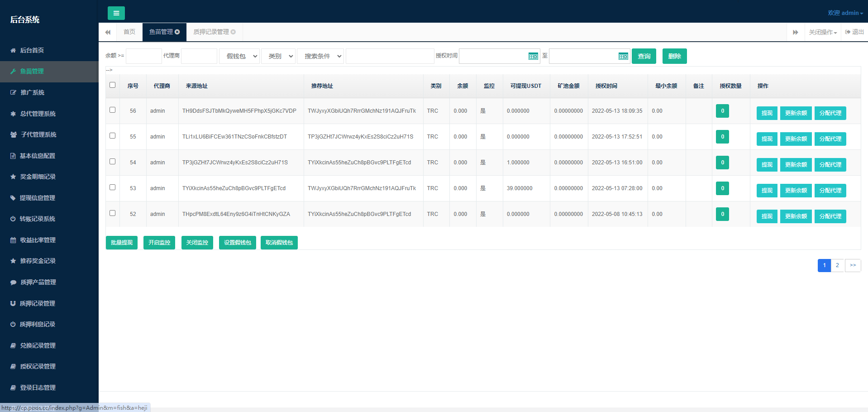
Task: Switch to the 首页 tab
Action: click(x=129, y=32)
